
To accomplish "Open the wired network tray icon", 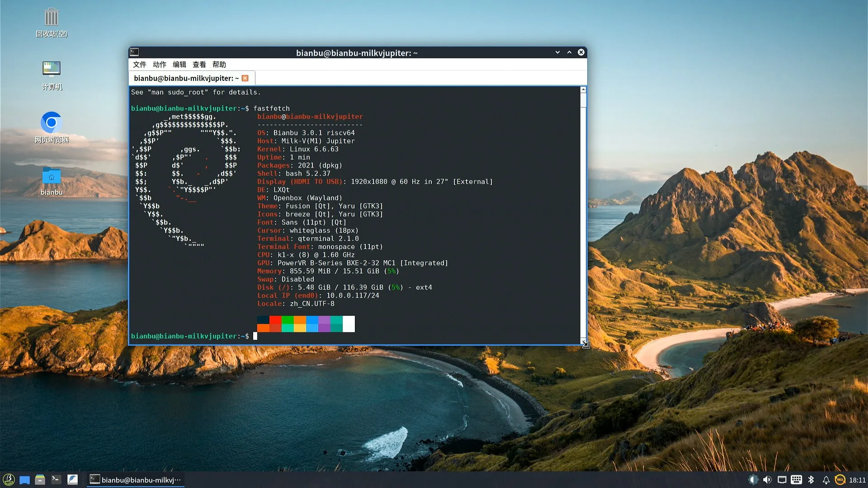I will [x=782, y=480].
